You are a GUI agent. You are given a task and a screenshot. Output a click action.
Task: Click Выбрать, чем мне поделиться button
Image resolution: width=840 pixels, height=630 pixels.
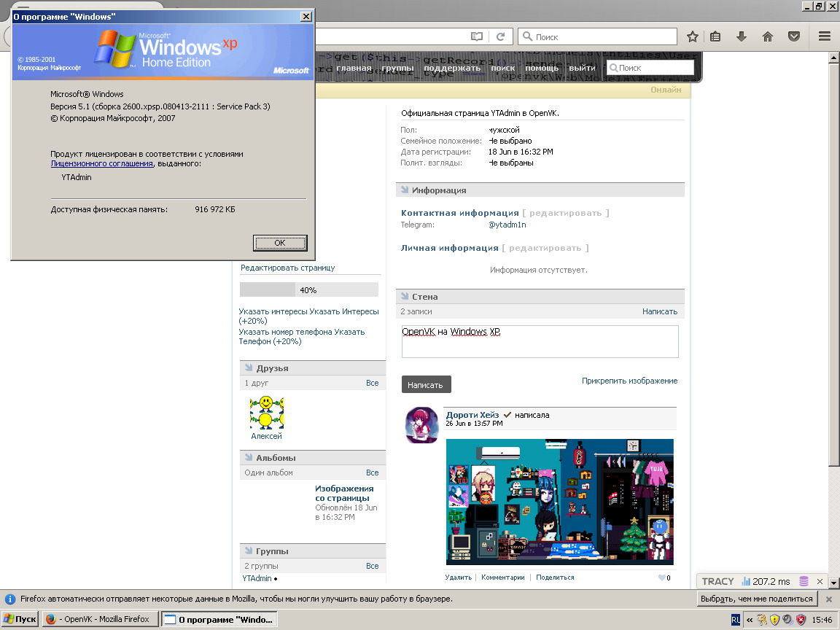(757, 599)
